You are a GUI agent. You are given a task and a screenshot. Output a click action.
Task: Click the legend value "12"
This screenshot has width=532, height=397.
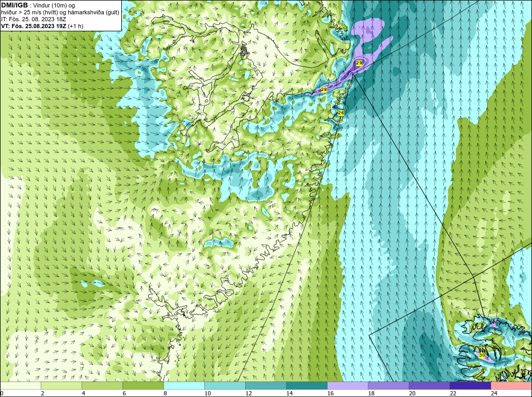pyautogui.click(x=248, y=393)
